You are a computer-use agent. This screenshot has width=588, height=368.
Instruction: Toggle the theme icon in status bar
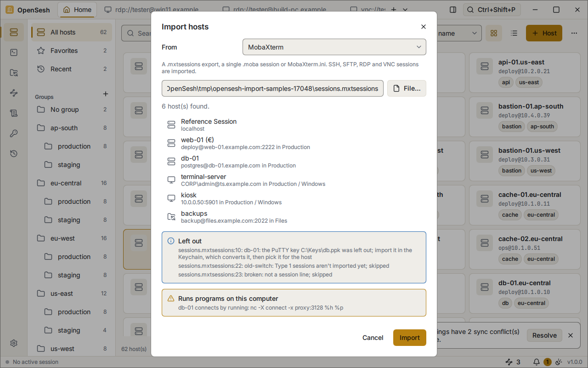(x=559, y=362)
